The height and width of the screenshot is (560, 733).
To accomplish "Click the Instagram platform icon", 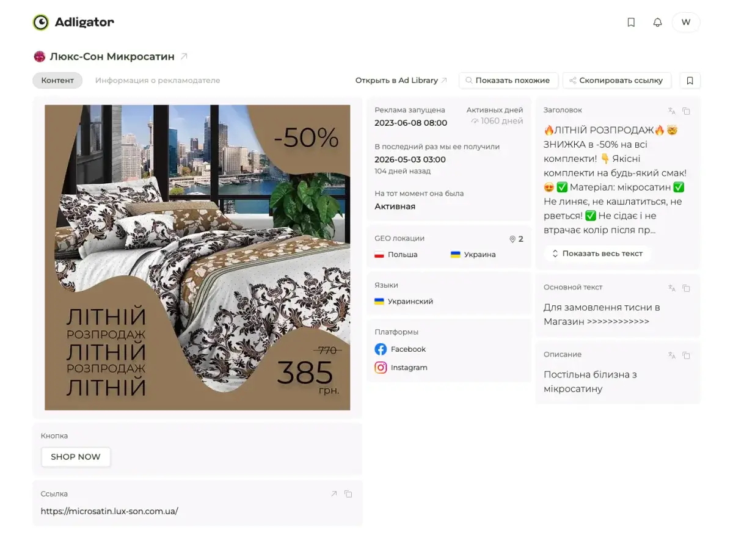I will 381,368.
